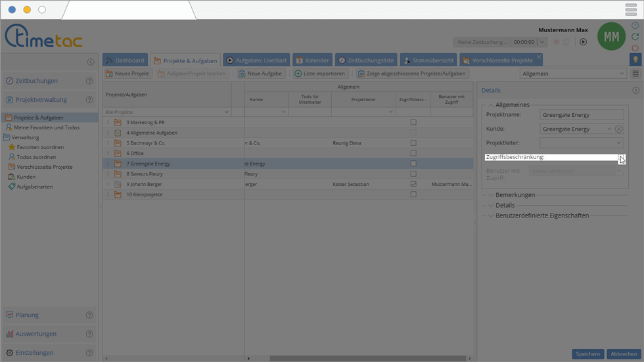
Task: Open the Dashboard tab
Action: pyautogui.click(x=125, y=60)
